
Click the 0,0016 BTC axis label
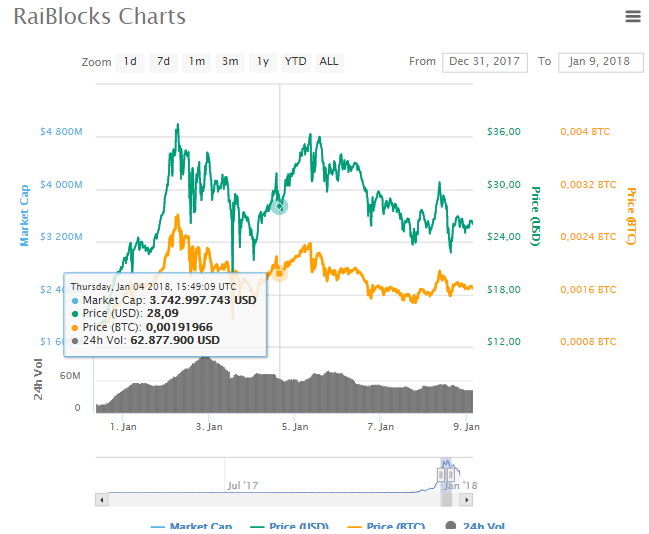588,290
